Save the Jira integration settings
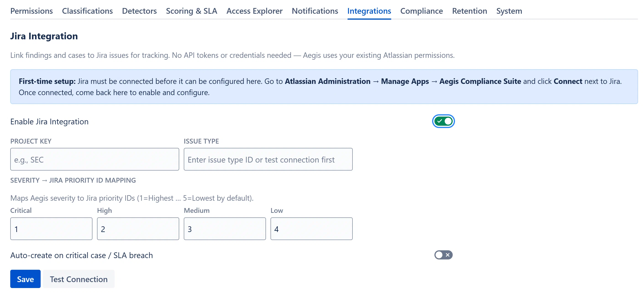644x299 pixels. click(x=25, y=279)
